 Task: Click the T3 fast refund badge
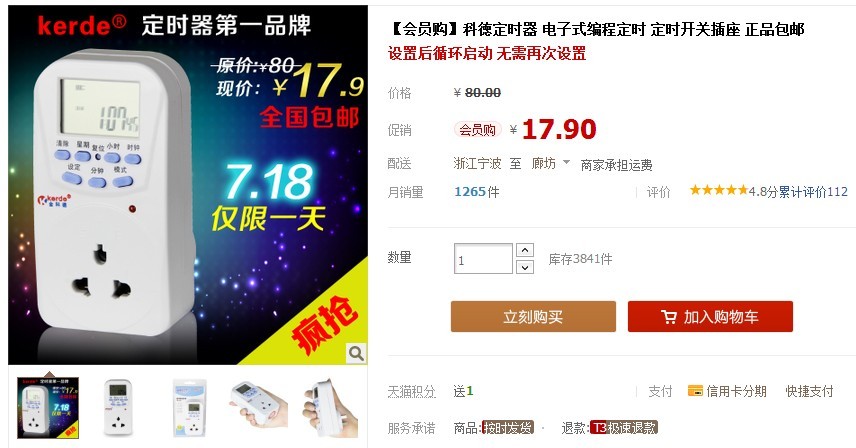coord(624,428)
